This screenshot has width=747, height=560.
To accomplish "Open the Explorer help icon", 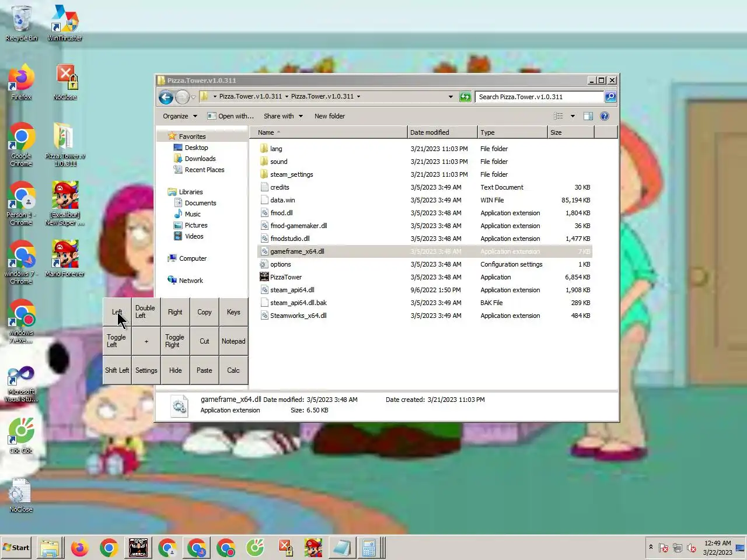I will tap(605, 116).
